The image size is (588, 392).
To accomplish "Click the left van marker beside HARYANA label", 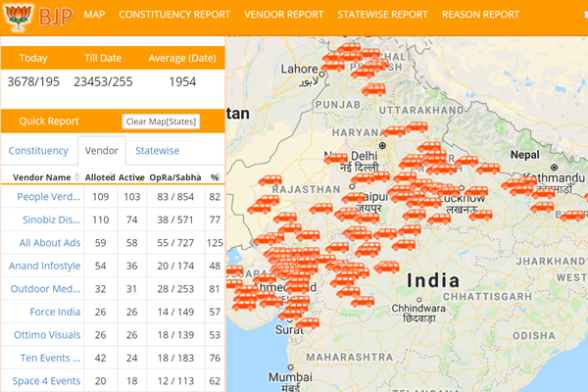I will pos(394,131).
